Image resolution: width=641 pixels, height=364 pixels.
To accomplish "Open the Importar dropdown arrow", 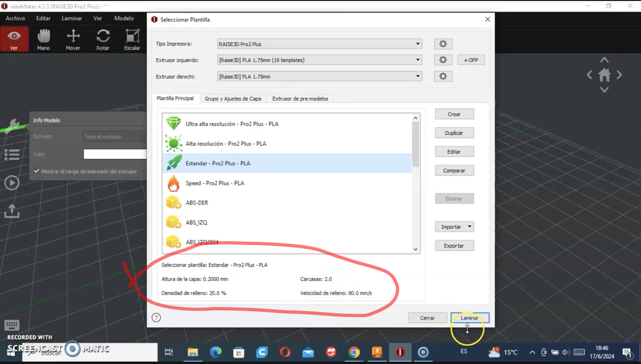I will pyautogui.click(x=469, y=227).
